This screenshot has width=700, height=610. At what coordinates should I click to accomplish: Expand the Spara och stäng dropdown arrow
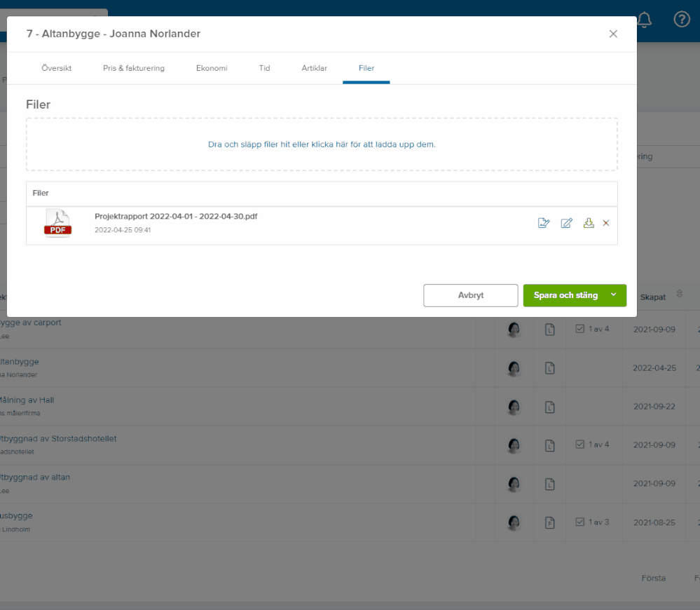[x=613, y=294]
